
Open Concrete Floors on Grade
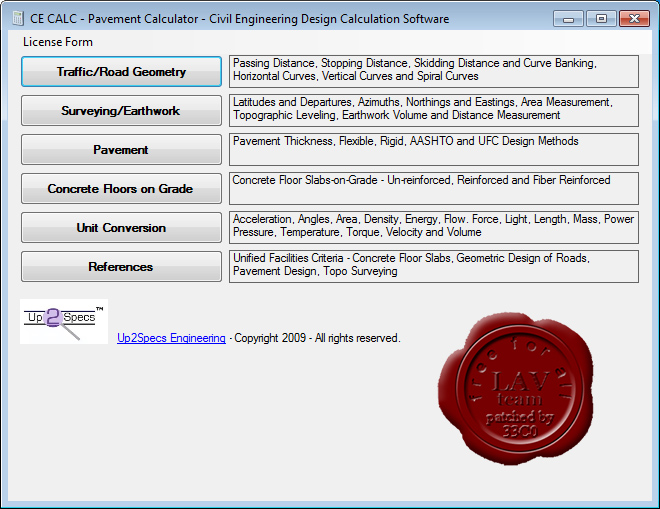(121, 189)
